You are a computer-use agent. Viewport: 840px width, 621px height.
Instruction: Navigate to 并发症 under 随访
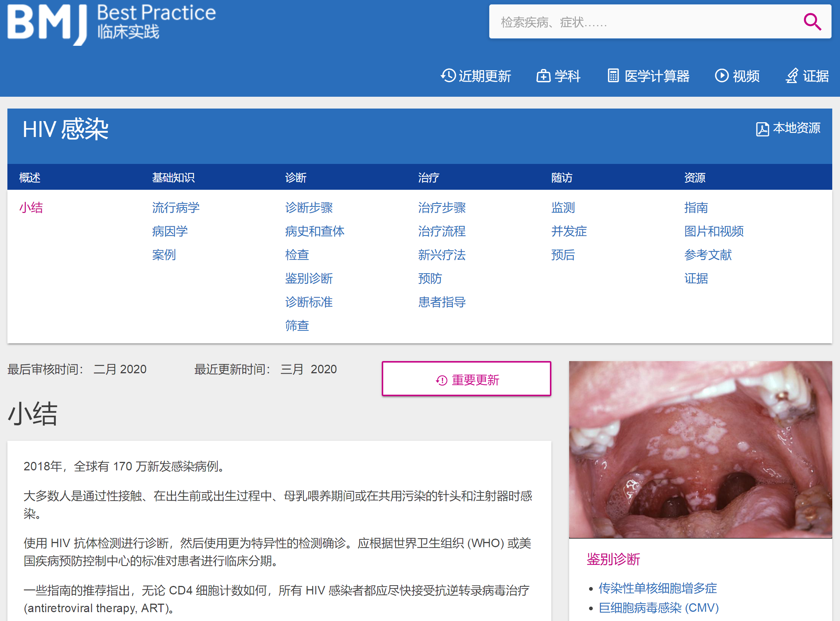click(x=569, y=231)
